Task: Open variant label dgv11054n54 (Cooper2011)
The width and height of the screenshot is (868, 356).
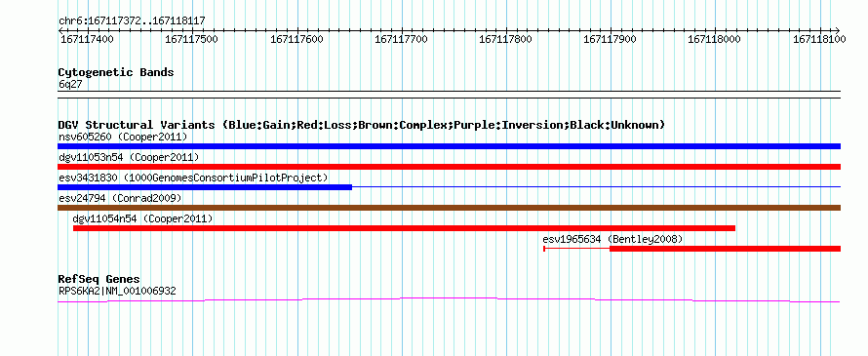Action: coord(142,218)
